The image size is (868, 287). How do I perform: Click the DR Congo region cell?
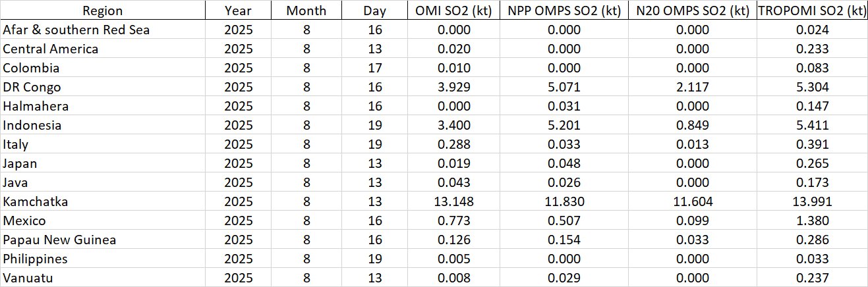32,87
